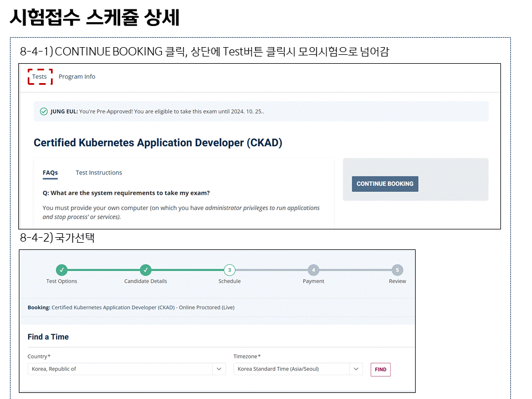Click the Booking CKAD Online Proctored text

click(x=131, y=308)
